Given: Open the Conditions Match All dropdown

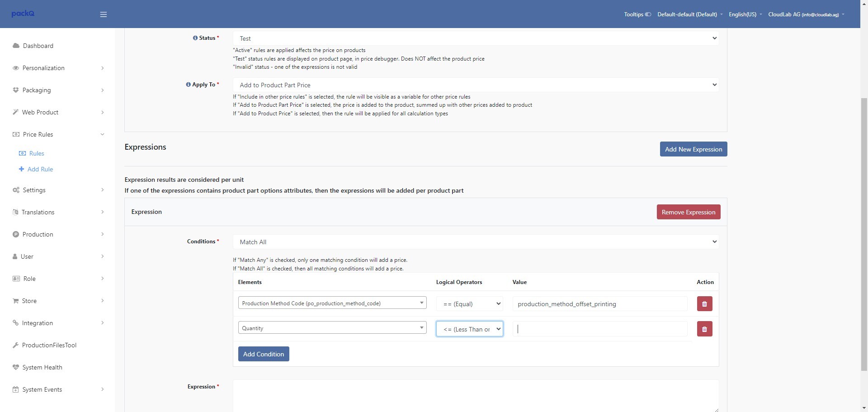Looking at the screenshot, I should pos(476,242).
